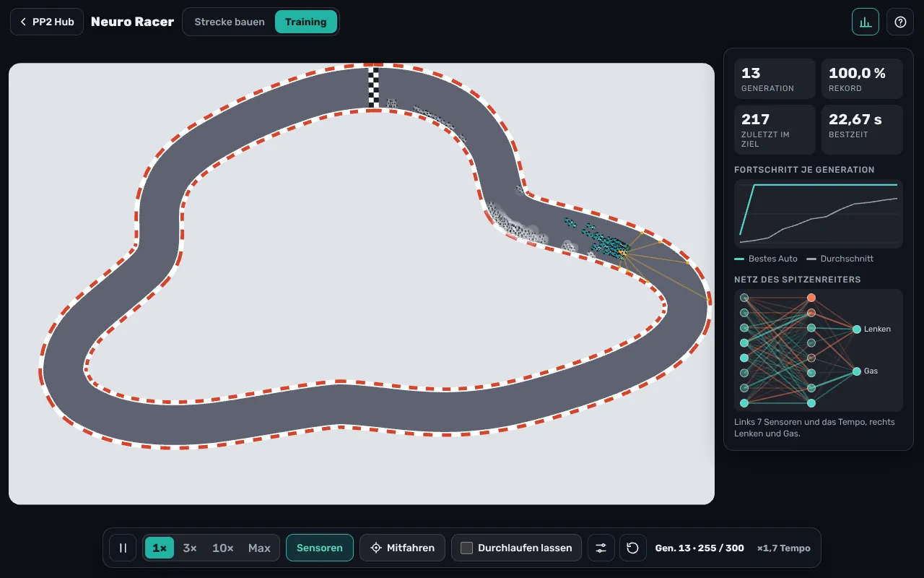Open the settings sliders icon
This screenshot has width=924, height=578.
(601, 548)
